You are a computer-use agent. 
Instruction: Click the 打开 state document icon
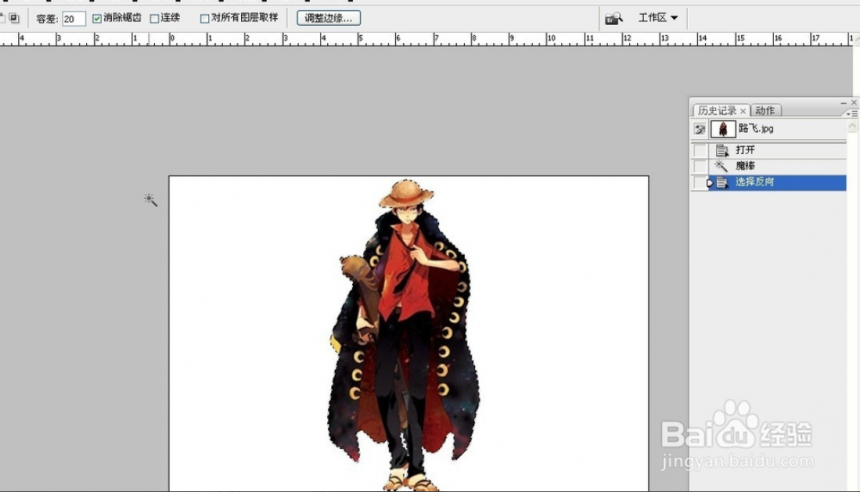click(722, 150)
